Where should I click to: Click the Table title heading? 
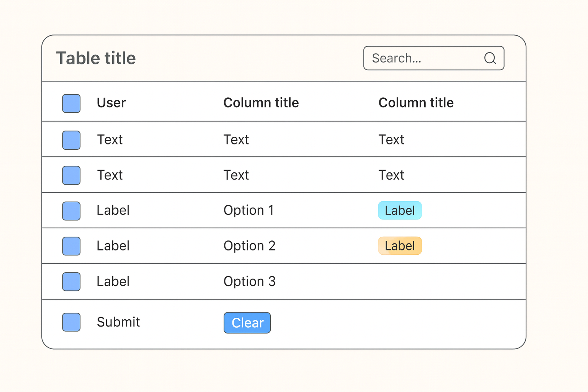tap(96, 58)
